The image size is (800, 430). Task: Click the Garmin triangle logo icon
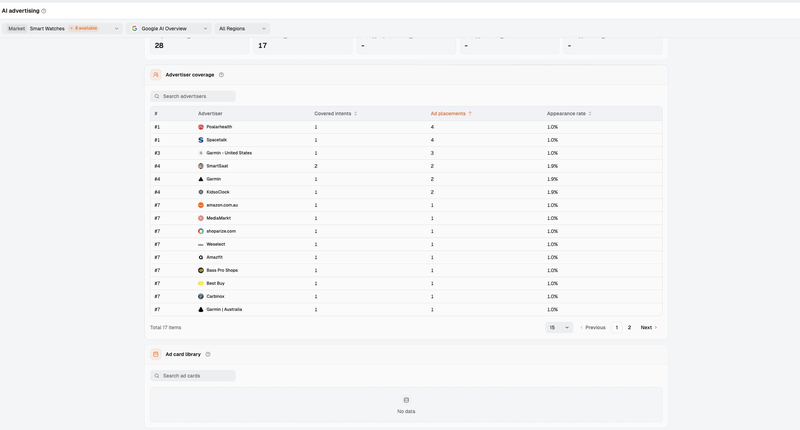[201, 179]
